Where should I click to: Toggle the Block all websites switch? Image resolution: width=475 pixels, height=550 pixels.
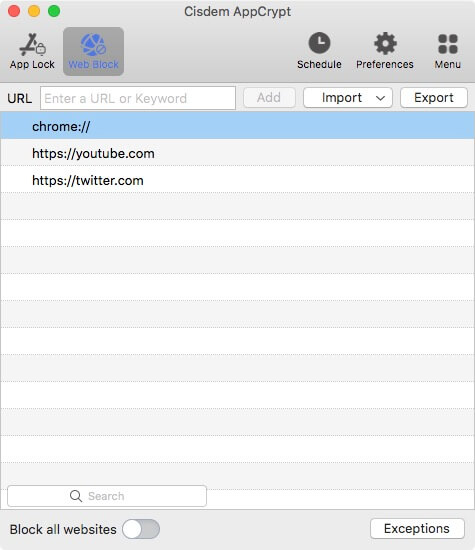pyautogui.click(x=141, y=529)
